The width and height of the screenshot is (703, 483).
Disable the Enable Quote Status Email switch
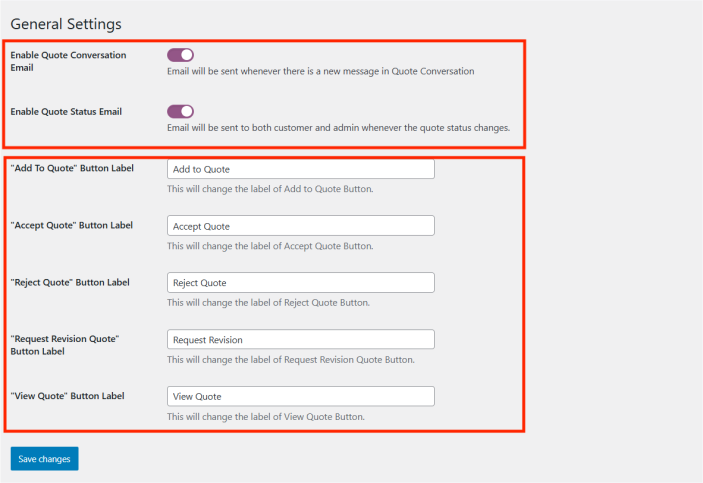pos(180,111)
